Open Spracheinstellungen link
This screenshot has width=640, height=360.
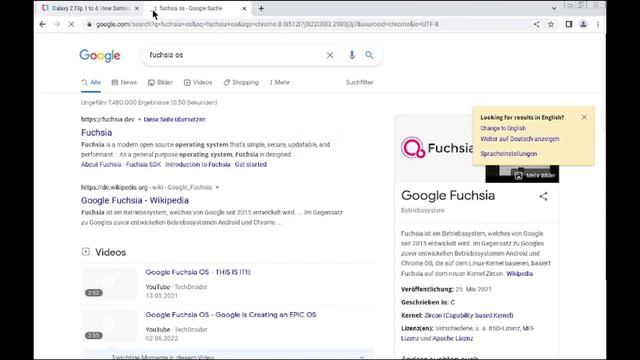tap(509, 154)
